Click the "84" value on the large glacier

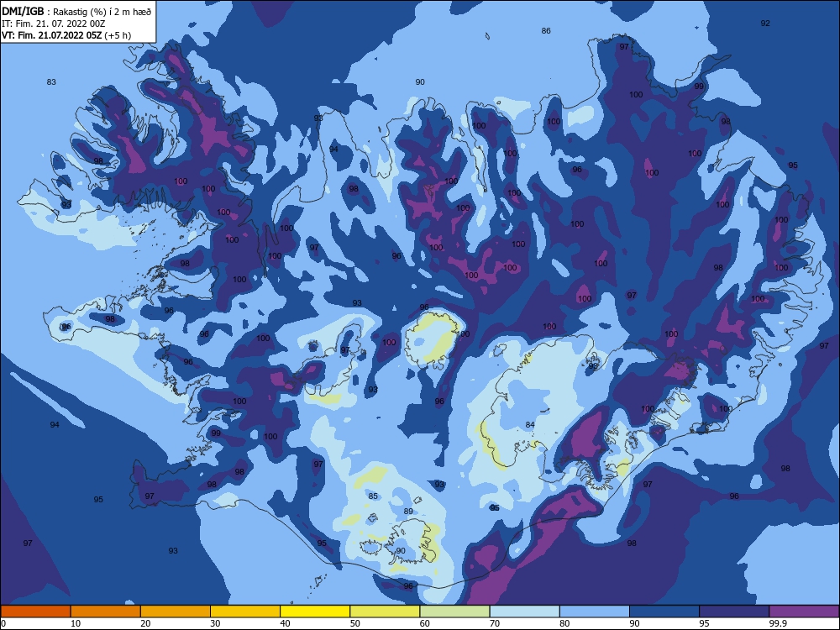[530, 425]
